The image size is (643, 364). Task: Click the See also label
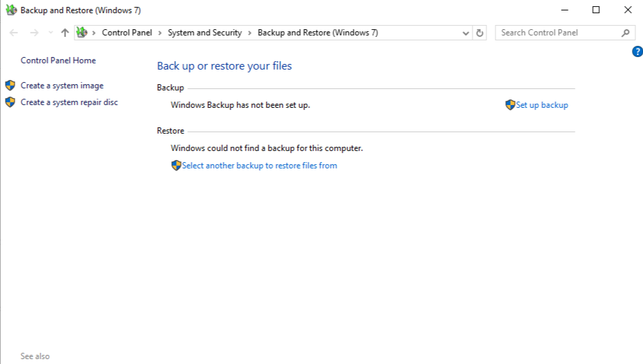point(35,356)
